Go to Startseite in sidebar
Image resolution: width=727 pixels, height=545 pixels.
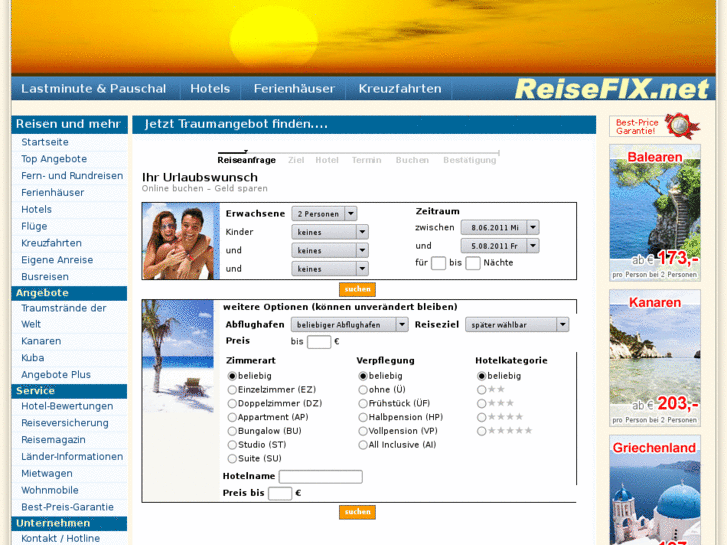click(45, 142)
